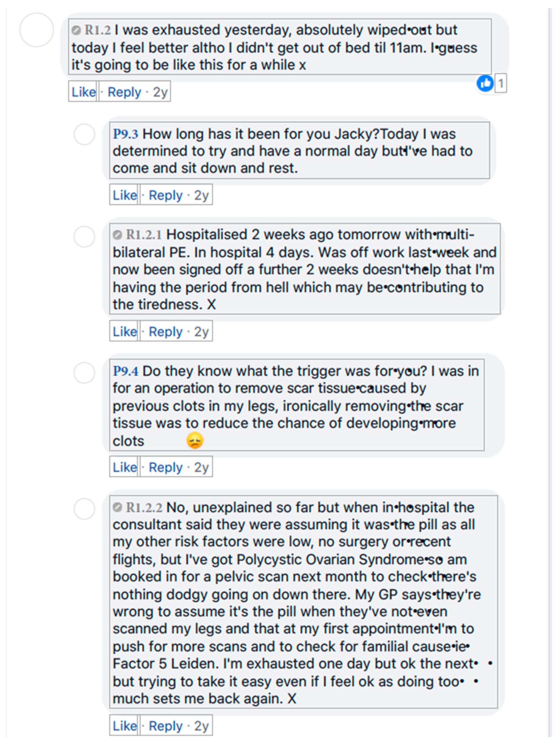Click the grey badge icon before R1.2.1
560x746 pixels.
[117, 235]
